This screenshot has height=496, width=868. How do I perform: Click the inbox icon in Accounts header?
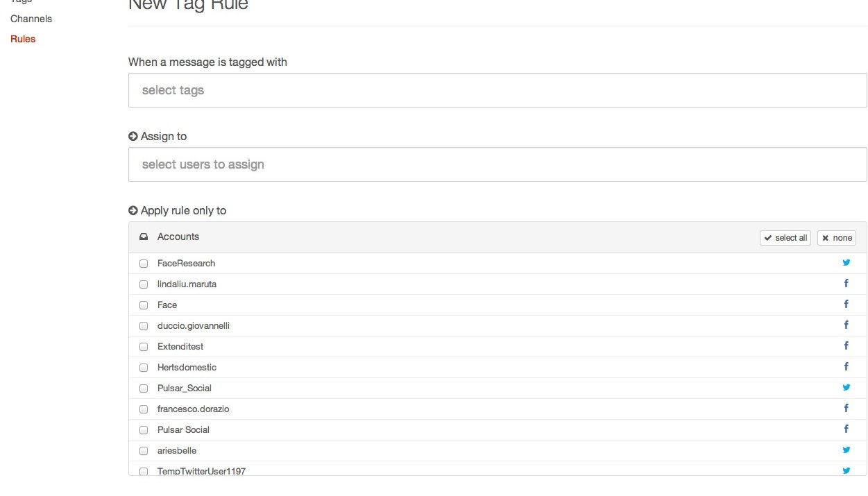(x=144, y=237)
